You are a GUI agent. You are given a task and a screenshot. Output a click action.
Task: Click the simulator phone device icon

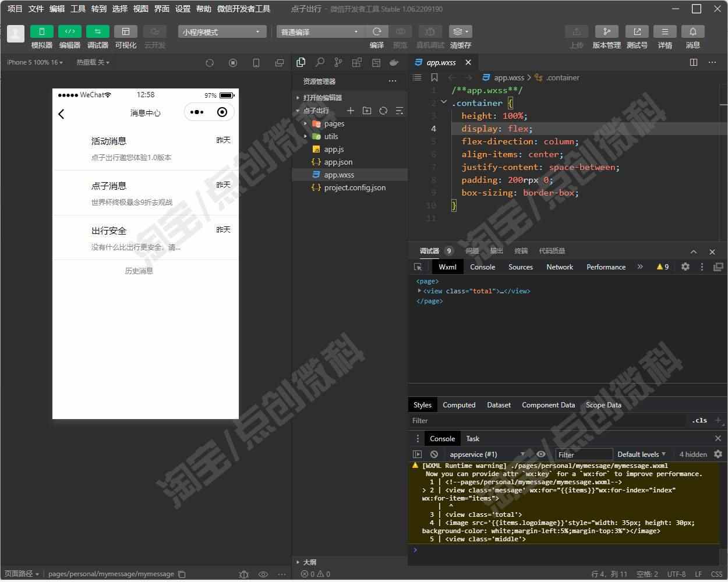point(256,63)
